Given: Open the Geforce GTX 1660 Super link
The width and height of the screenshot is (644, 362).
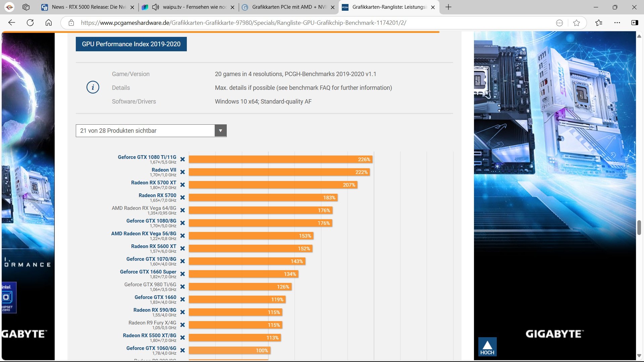Looking at the screenshot, I should 148,272.
